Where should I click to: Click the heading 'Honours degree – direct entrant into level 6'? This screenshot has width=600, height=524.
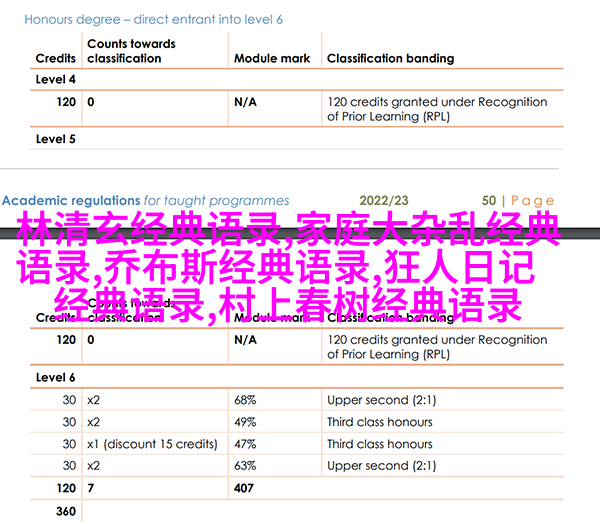pos(153,20)
